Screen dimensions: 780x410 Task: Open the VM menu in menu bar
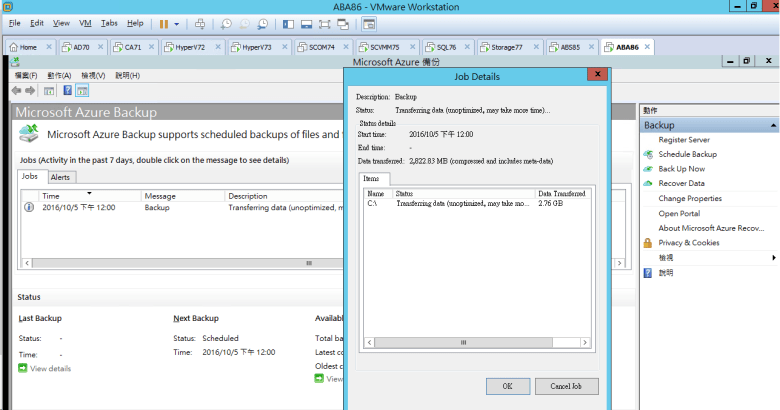85,22
